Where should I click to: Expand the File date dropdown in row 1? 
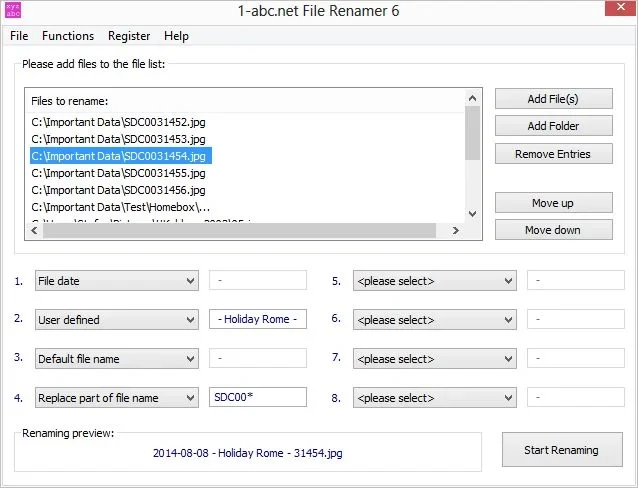pyautogui.click(x=116, y=281)
